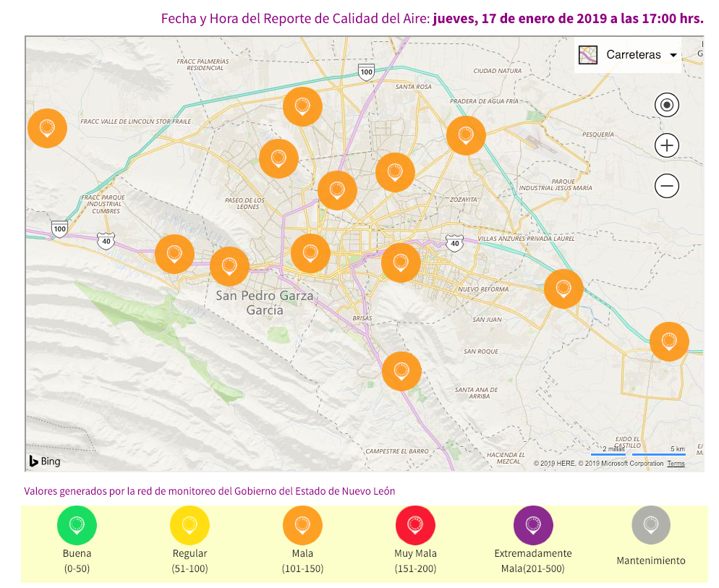Viewport: 719px width, 588px height.
Task: Select the red Muy Mala legend icon
Action: 415,526
